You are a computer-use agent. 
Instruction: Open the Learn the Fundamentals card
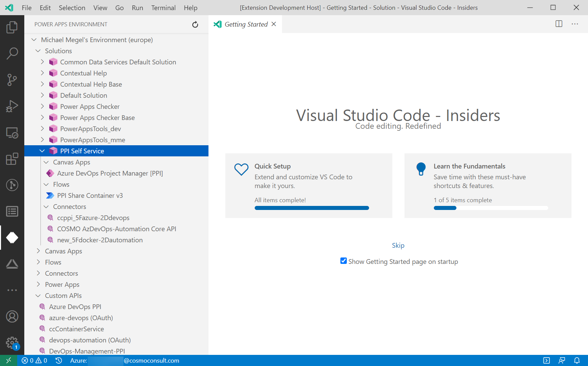click(x=488, y=186)
